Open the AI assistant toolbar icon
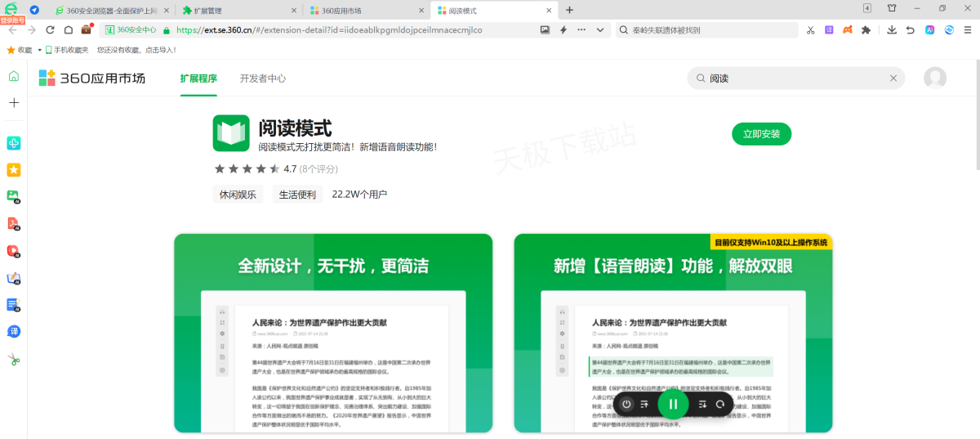980x439 pixels. (929, 29)
